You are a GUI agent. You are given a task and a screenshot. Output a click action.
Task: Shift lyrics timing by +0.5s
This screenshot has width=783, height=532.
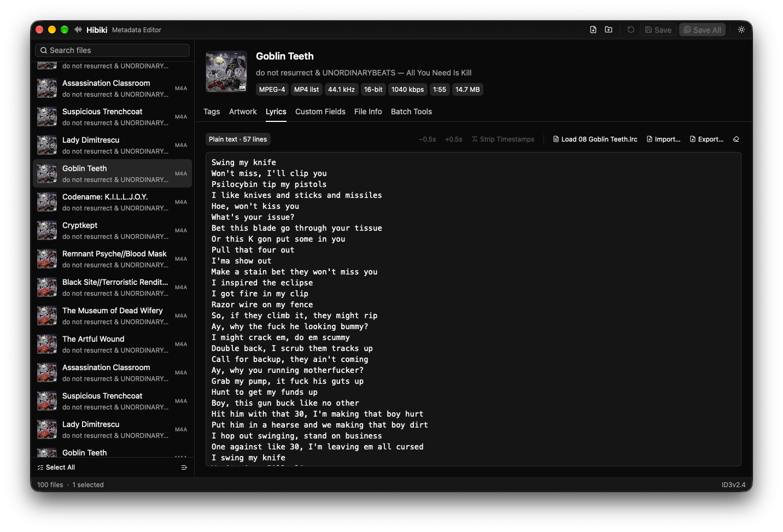[x=453, y=139]
